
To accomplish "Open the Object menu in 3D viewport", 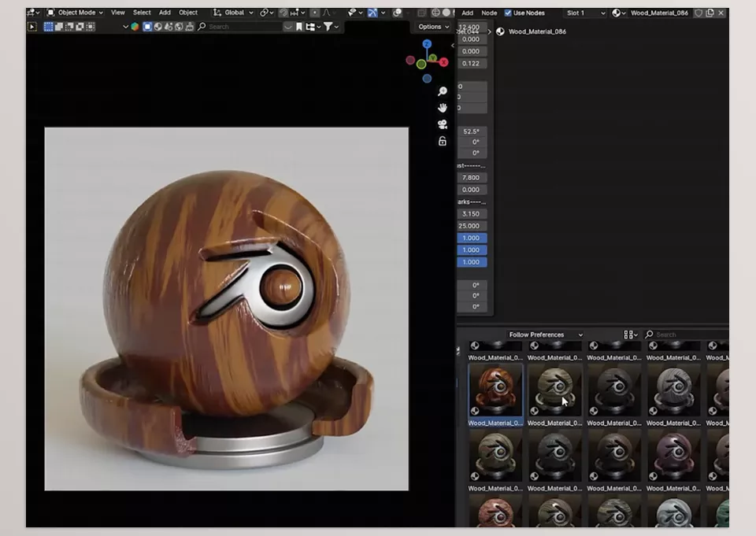I will pos(188,13).
